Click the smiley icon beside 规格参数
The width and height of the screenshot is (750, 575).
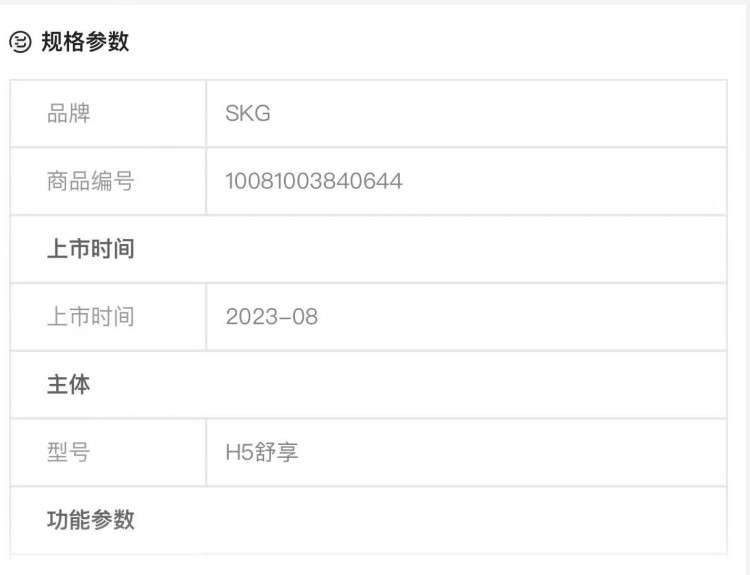point(20,43)
